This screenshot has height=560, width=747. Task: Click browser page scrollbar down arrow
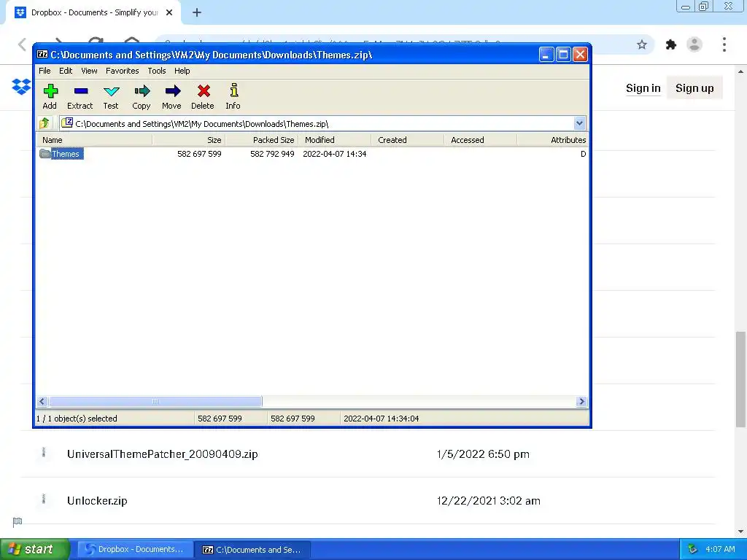click(x=740, y=532)
